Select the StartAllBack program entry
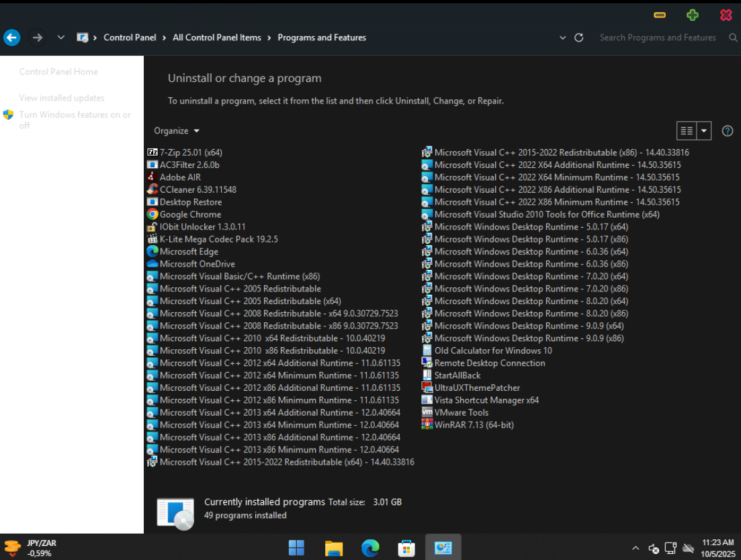 457,375
